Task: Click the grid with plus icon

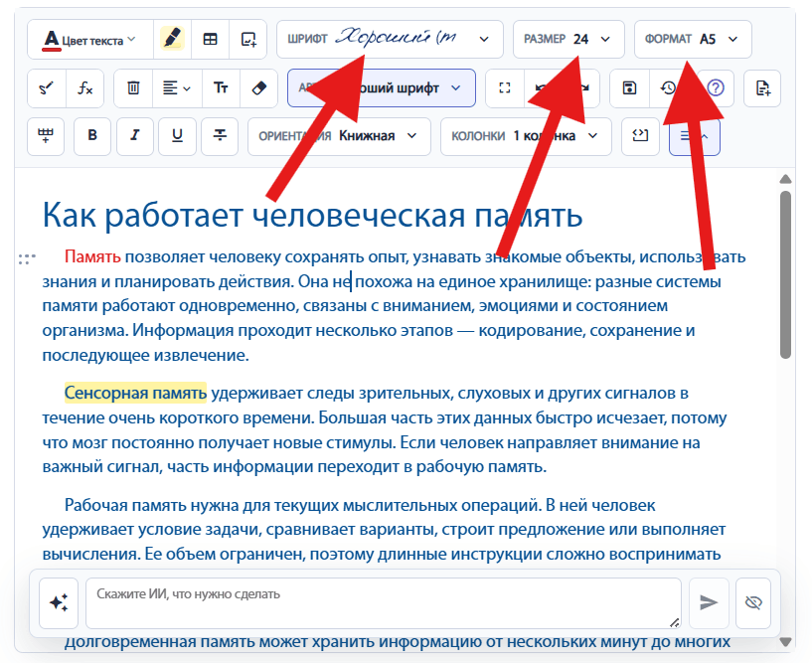Action: (x=46, y=136)
